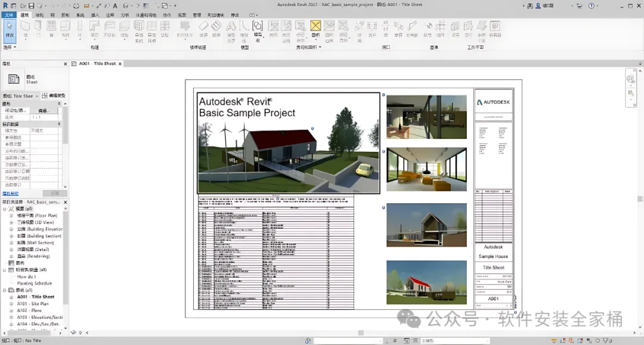Save the project from quick access toolbar
Screen dimensions: 644x345
pos(31,6)
